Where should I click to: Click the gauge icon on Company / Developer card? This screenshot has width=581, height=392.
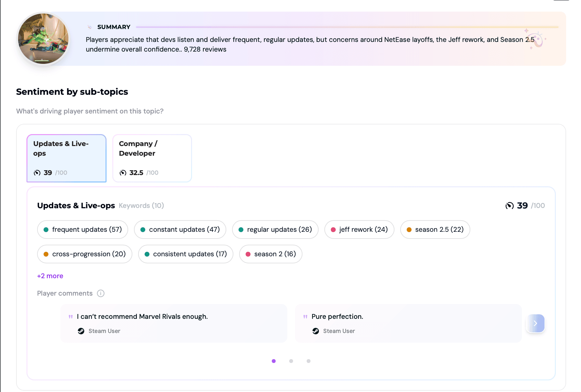[x=123, y=173]
